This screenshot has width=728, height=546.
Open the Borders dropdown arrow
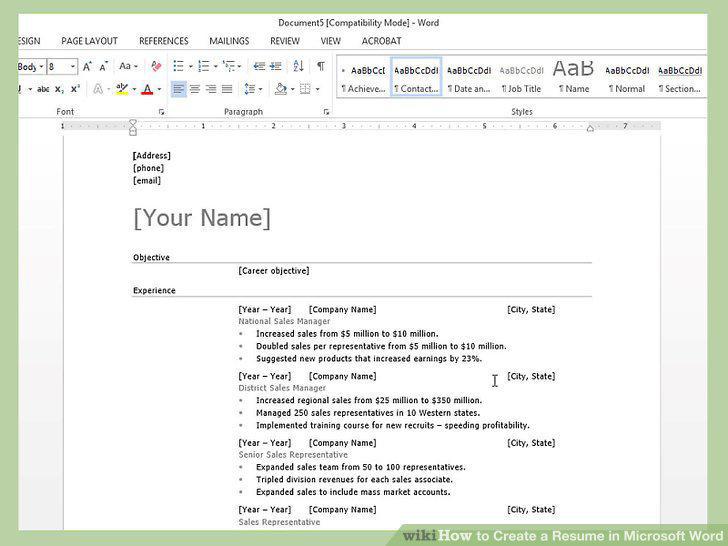[318, 89]
